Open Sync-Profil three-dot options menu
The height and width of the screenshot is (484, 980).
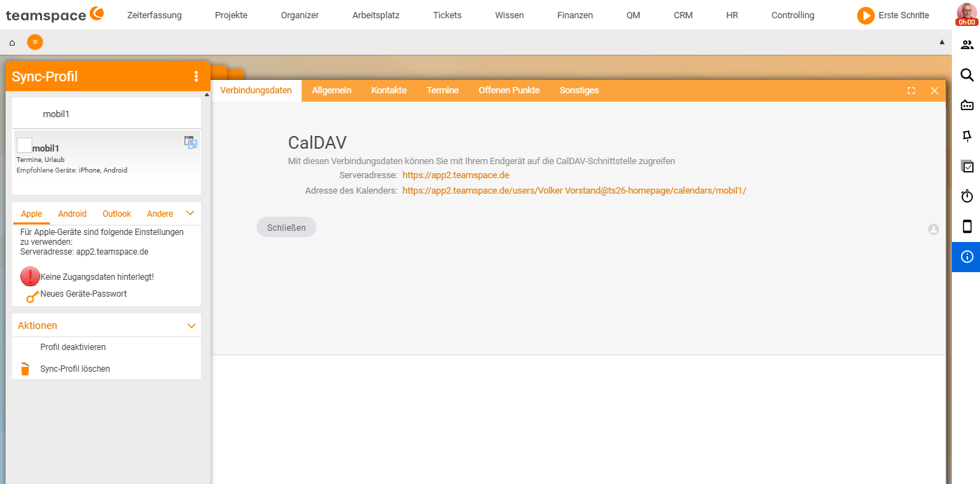[x=196, y=76]
